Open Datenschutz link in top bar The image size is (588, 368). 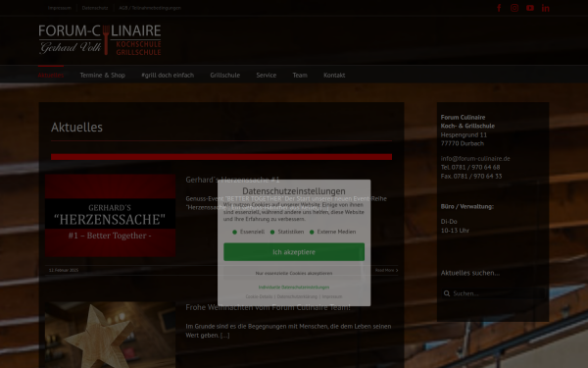pyautogui.click(x=95, y=8)
